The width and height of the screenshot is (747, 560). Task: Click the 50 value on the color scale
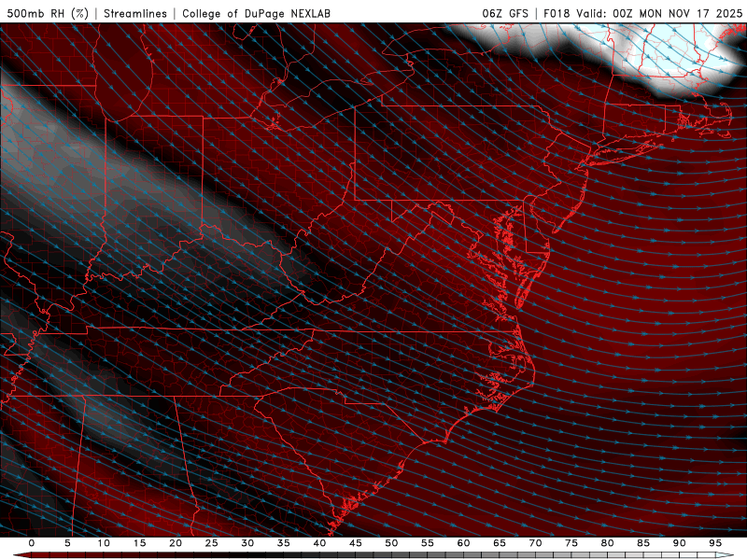pyautogui.click(x=391, y=543)
